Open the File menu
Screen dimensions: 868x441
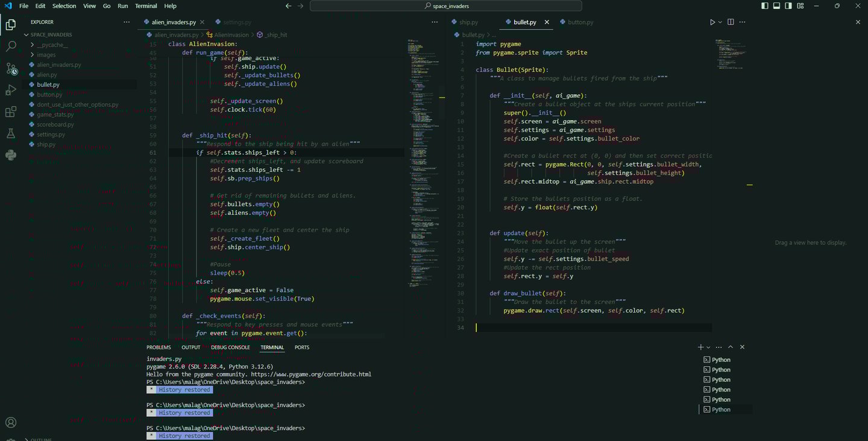pos(24,6)
